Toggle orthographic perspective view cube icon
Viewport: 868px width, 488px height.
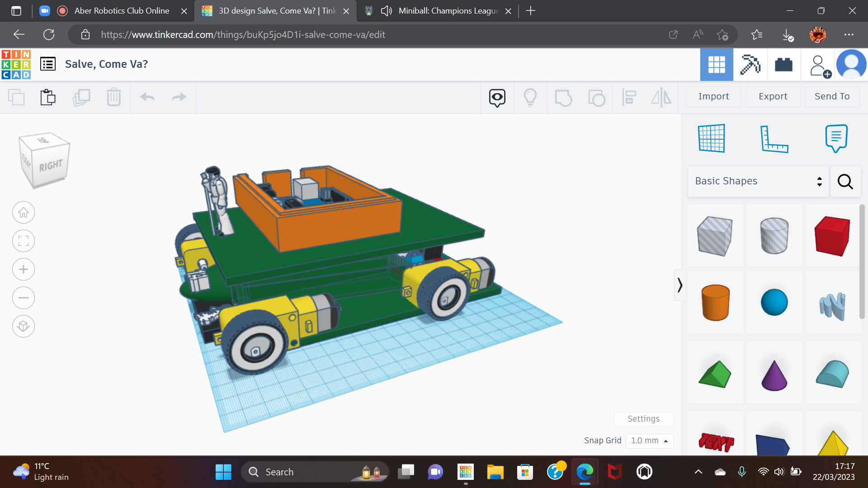pyautogui.click(x=24, y=326)
